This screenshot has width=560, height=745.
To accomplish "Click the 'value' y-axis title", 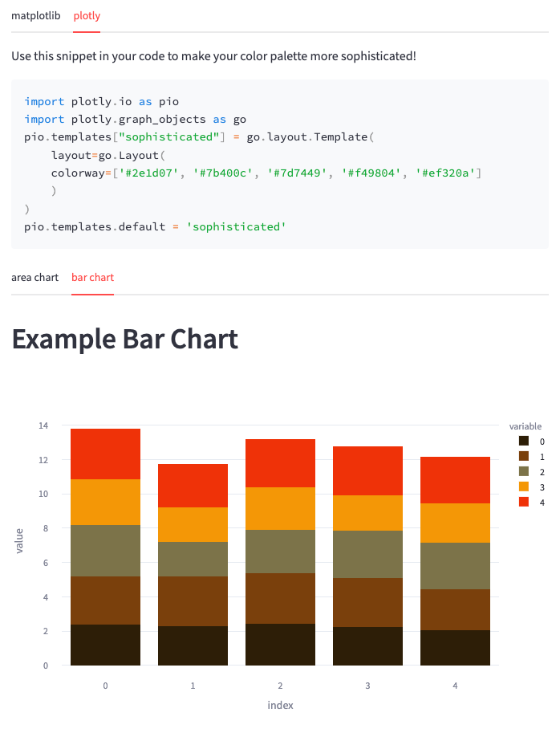I will click(x=19, y=541).
